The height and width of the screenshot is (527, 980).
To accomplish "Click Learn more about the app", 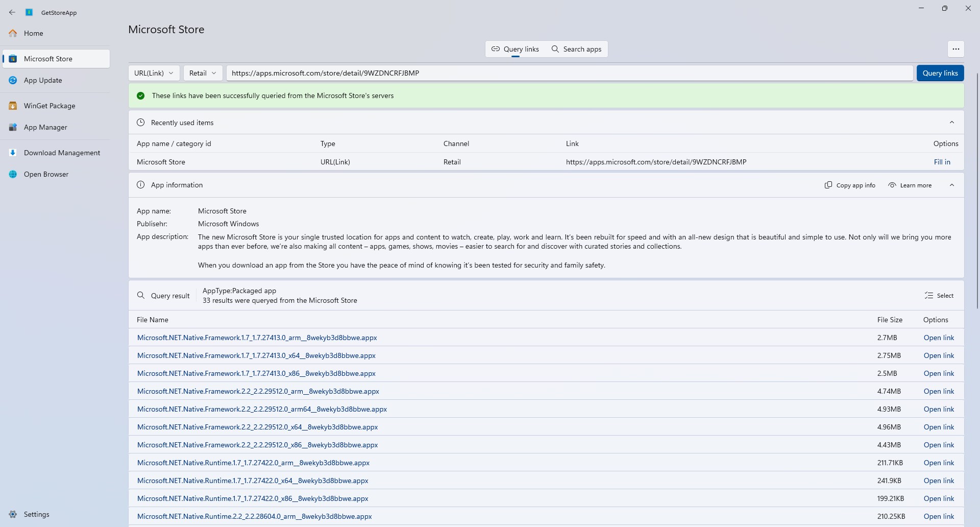I will 910,185.
